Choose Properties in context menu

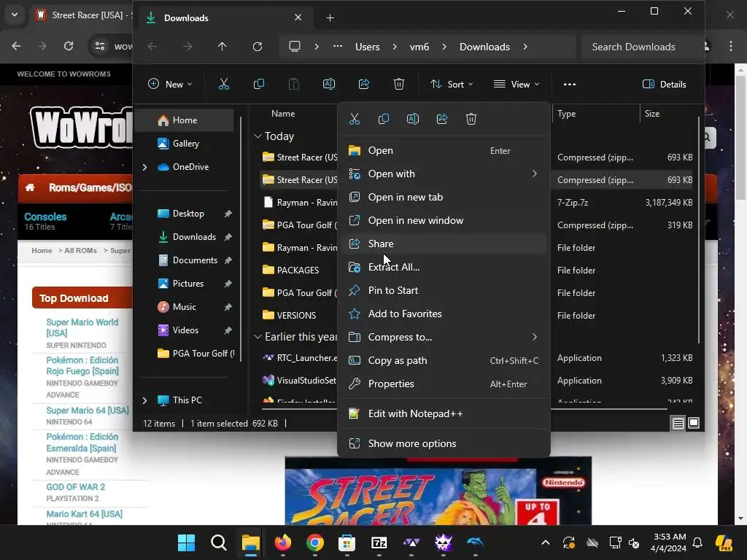tap(444, 384)
